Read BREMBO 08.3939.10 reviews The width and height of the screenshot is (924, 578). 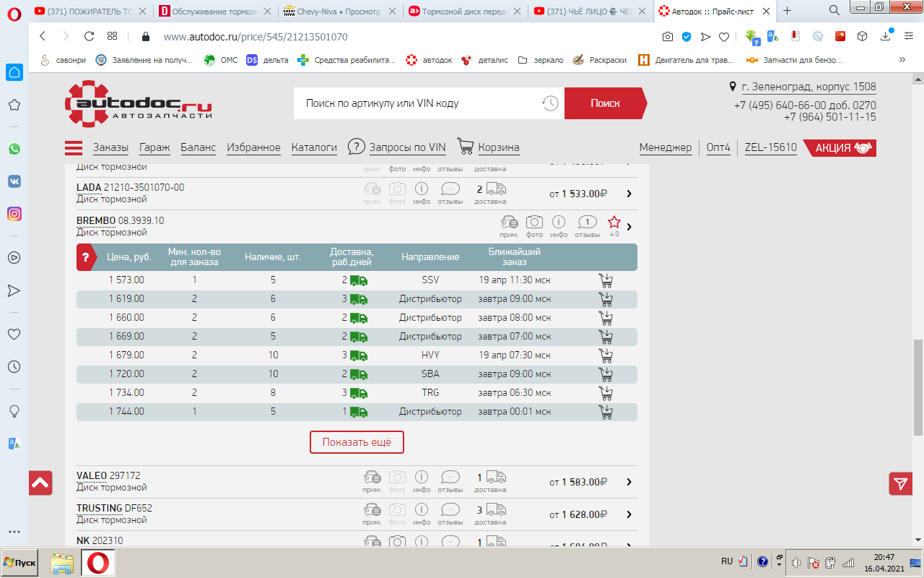coord(588,222)
